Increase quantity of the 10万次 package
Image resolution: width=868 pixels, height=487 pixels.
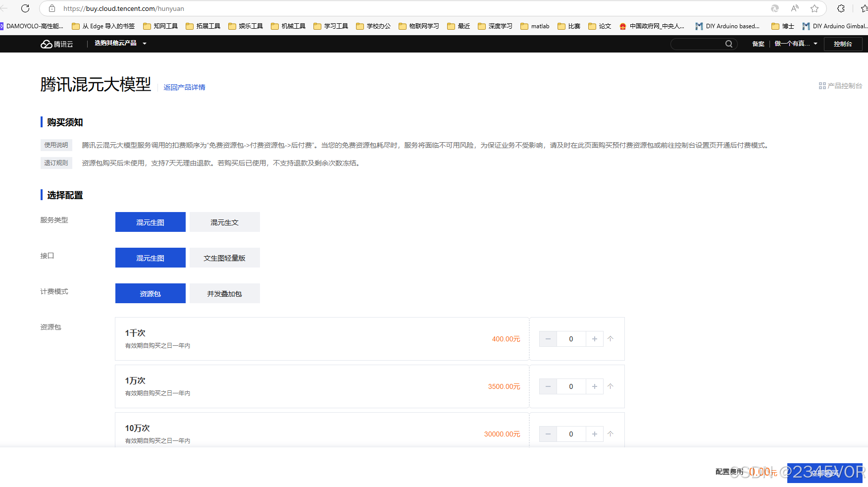595,434
